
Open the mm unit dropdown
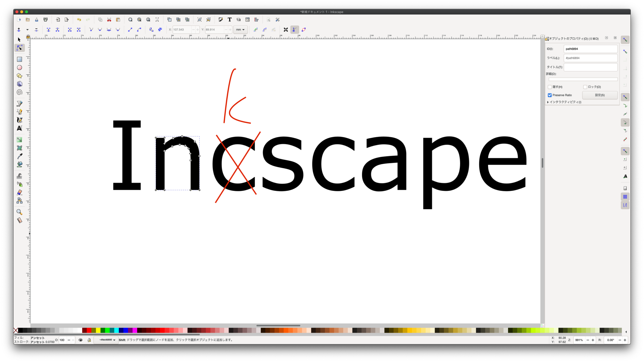(x=240, y=30)
